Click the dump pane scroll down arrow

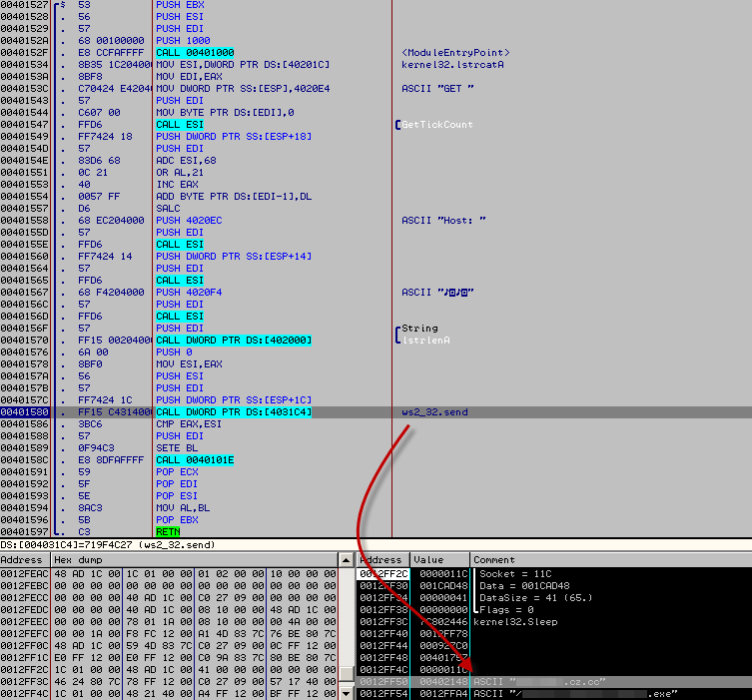346,693
